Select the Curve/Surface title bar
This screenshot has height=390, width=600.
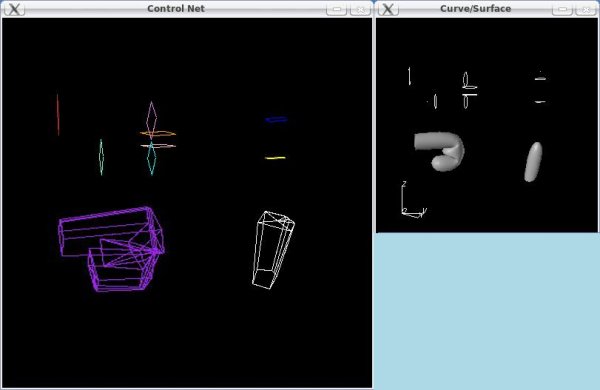click(x=475, y=8)
